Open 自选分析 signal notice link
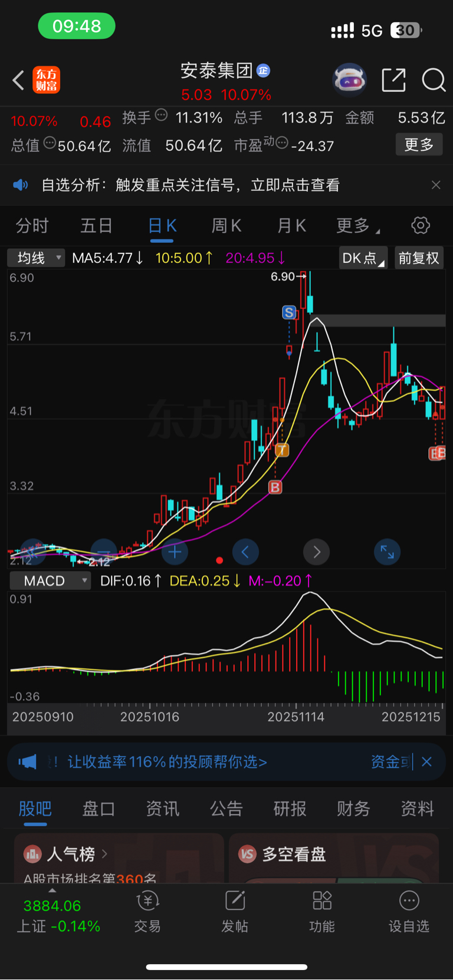 point(191,185)
